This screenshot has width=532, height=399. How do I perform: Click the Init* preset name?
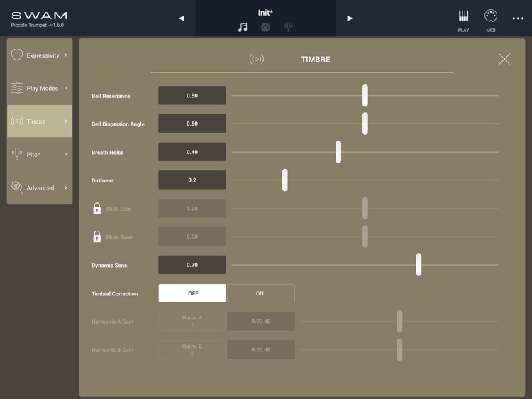tap(265, 13)
